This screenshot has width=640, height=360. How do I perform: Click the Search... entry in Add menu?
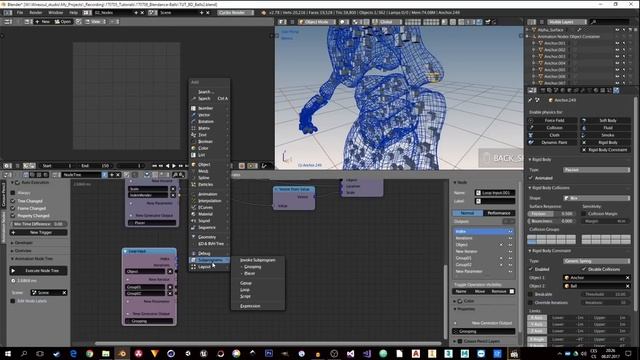point(209,92)
